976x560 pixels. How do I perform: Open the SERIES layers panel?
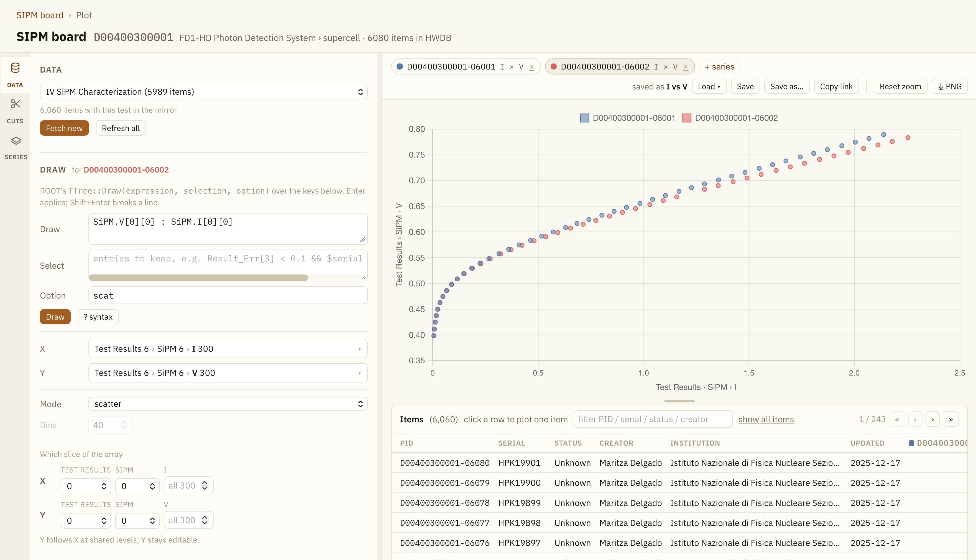click(x=16, y=147)
